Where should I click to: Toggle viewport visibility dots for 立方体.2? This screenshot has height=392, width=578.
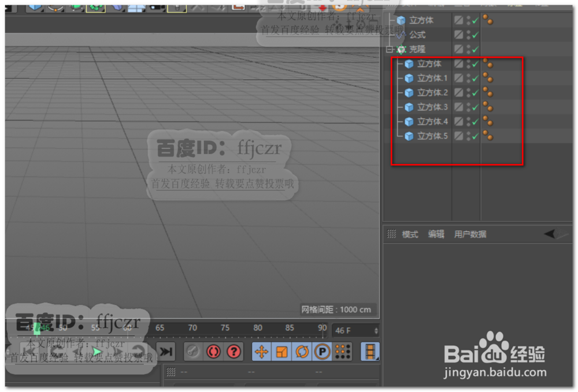click(x=468, y=93)
